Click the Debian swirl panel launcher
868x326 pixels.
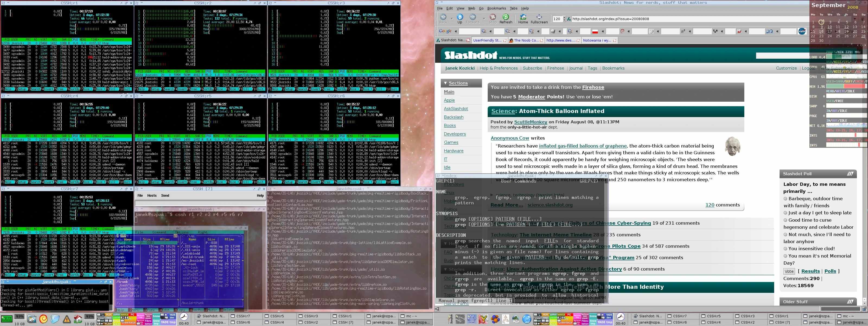[x=43, y=319]
